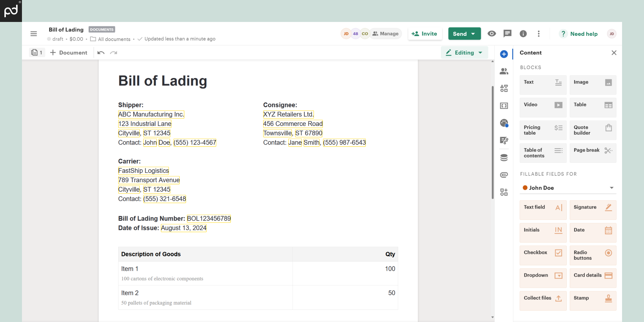Viewport: 644px width, 322px height.
Task: Open the Variables sidebar panel
Action: (504, 106)
